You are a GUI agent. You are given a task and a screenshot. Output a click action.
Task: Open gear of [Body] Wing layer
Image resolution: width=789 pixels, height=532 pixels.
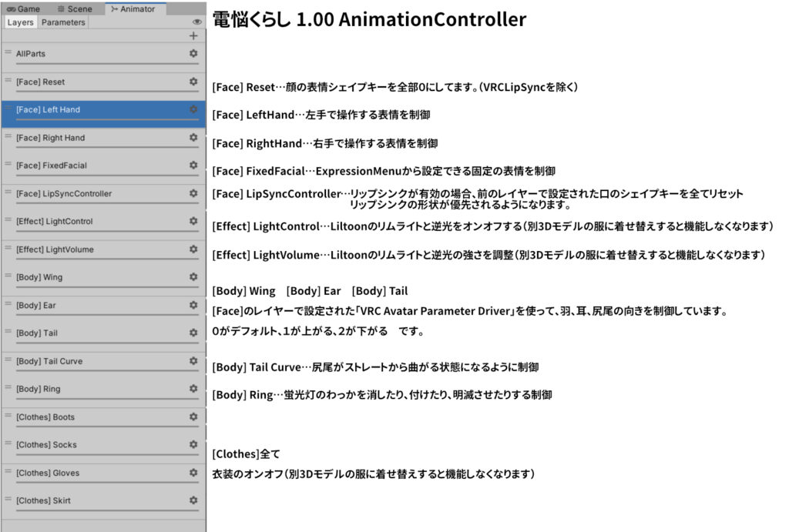coord(193,276)
